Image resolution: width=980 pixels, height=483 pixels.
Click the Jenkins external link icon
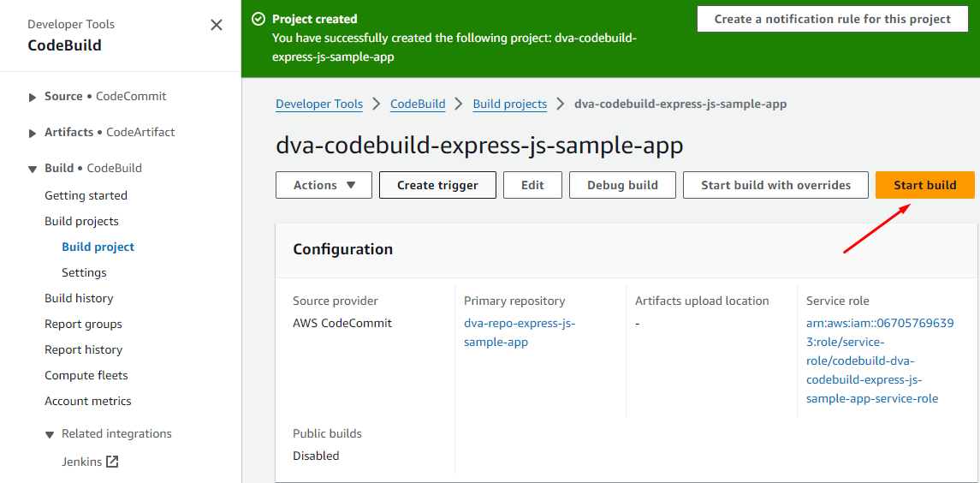[x=112, y=462]
